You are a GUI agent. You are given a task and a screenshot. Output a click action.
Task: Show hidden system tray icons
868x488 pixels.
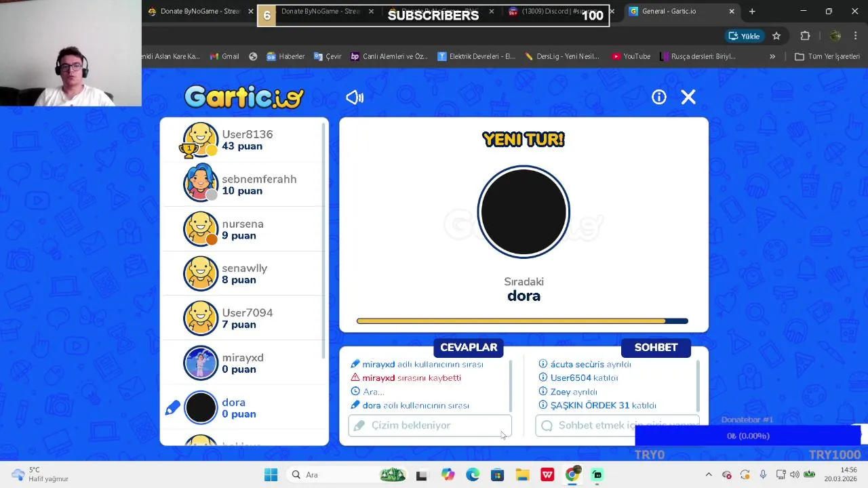[x=709, y=474]
